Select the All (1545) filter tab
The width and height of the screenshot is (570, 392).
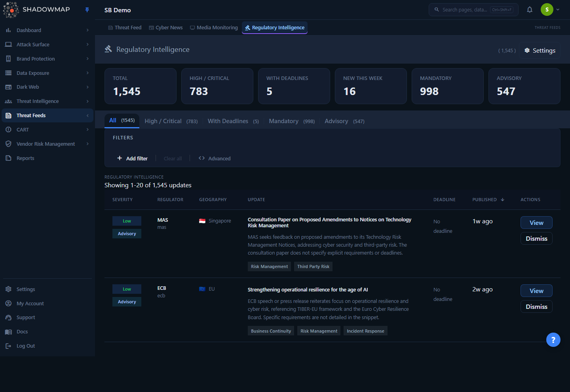(x=122, y=120)
